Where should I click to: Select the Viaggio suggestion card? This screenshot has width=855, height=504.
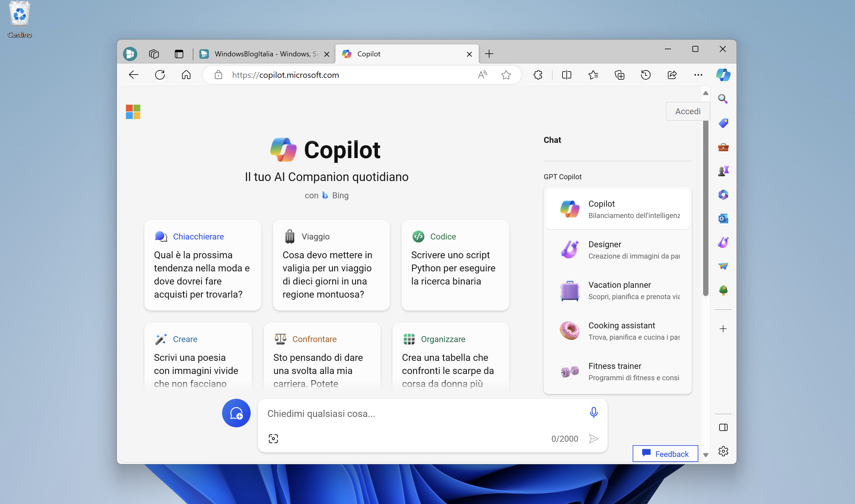331,265
